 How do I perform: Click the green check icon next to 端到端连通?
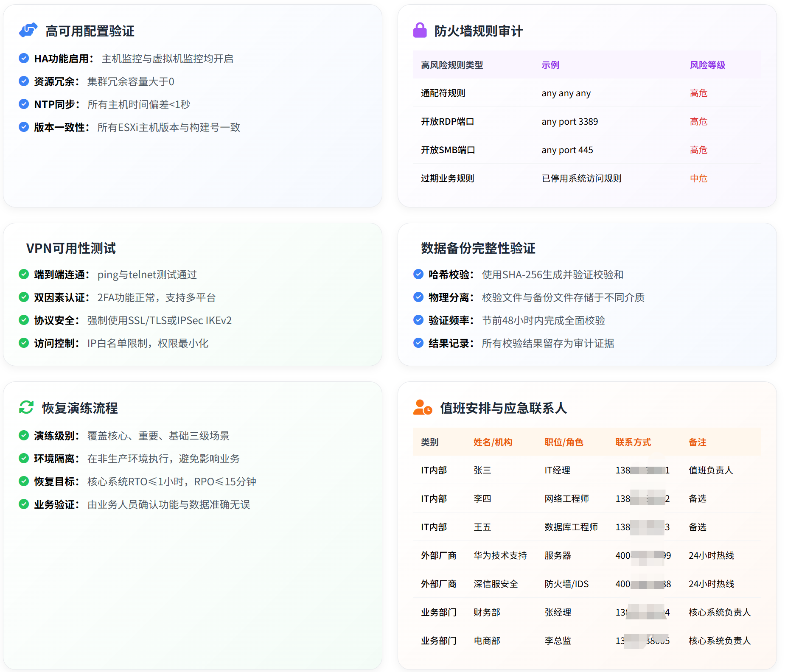point(24,274)
